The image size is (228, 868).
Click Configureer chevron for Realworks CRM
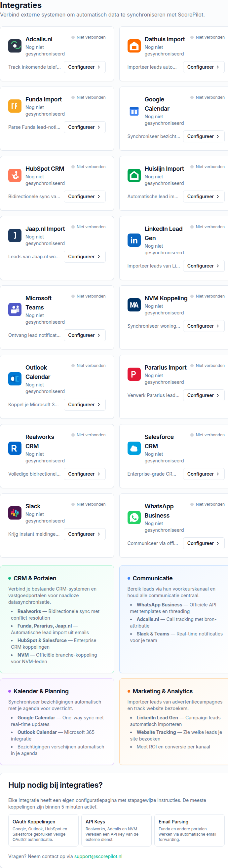click(x=99, y=474)
